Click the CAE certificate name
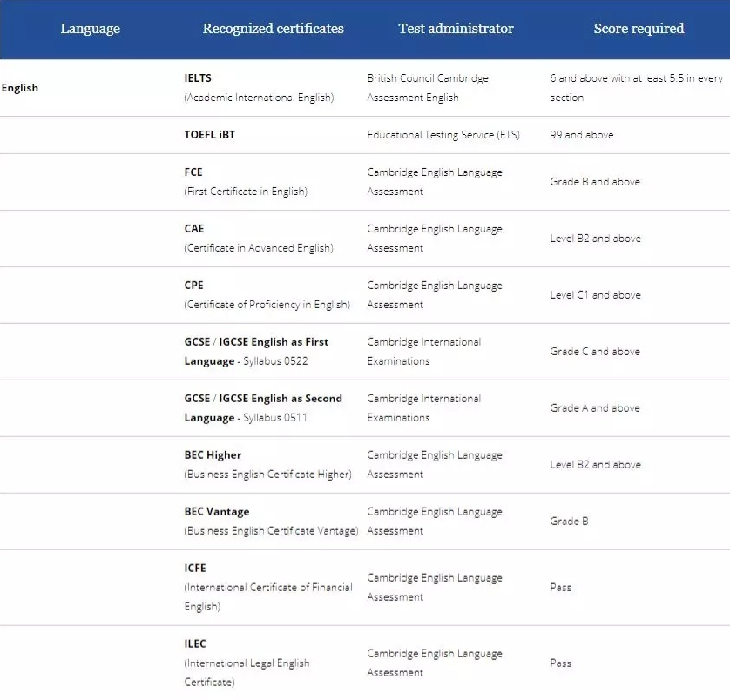730x700 pixels. pyautogui.click(x=194, y=229)
